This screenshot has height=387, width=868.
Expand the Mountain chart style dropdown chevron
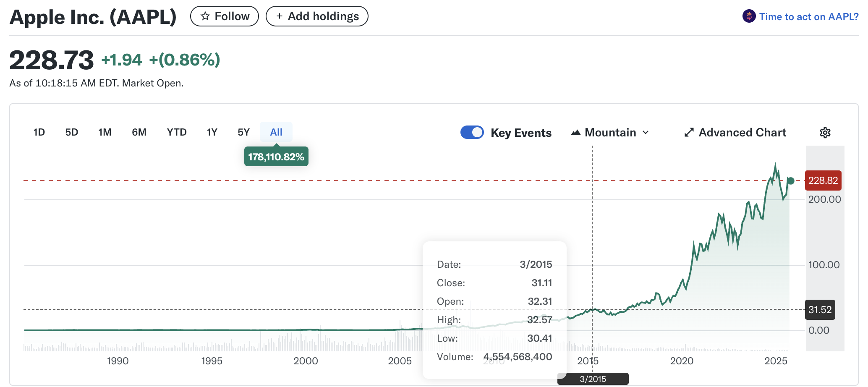coord(646,133)
